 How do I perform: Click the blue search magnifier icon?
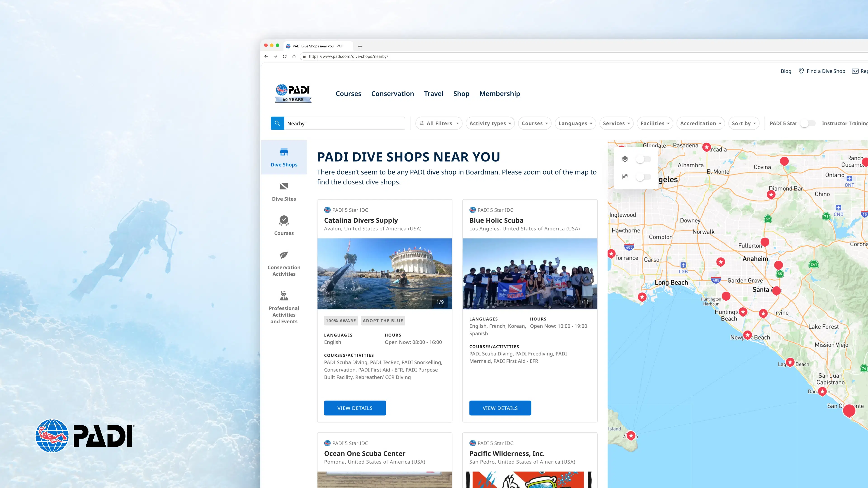[277, 123]
